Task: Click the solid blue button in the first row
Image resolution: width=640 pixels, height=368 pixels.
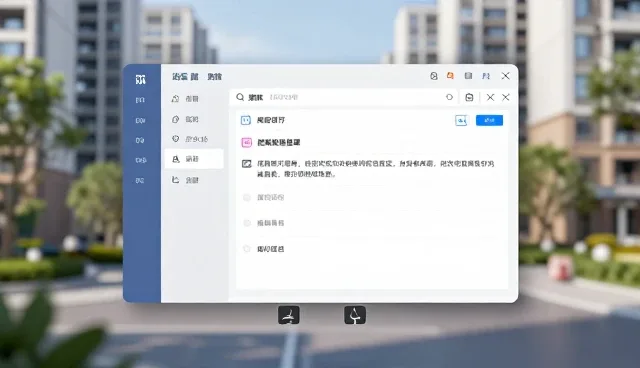Action: tap(489, 120)
